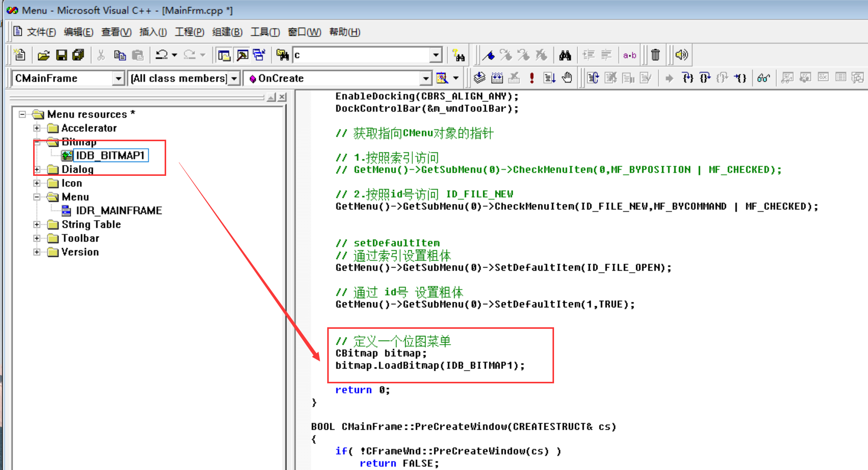
Task: Expand the Dialog folder
Action: [x=37, y=169]
